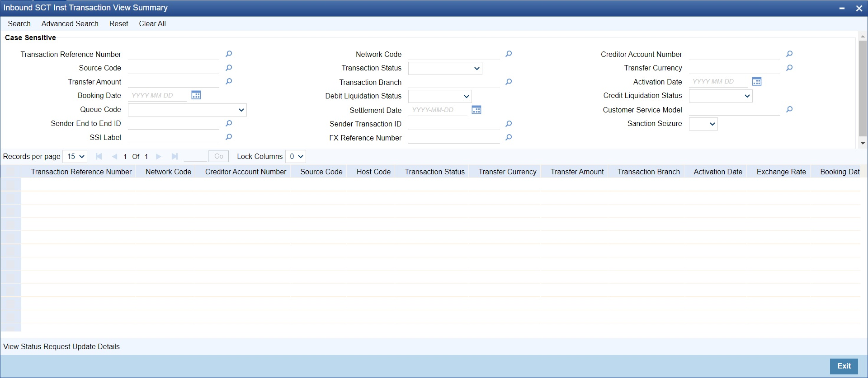Click Reset in the toolbar
Screen dimensions: 868x378
click(119, 23)
